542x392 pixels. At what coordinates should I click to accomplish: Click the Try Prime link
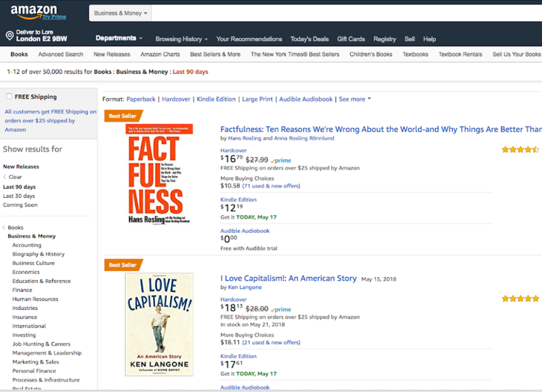(x=54, y=17)
